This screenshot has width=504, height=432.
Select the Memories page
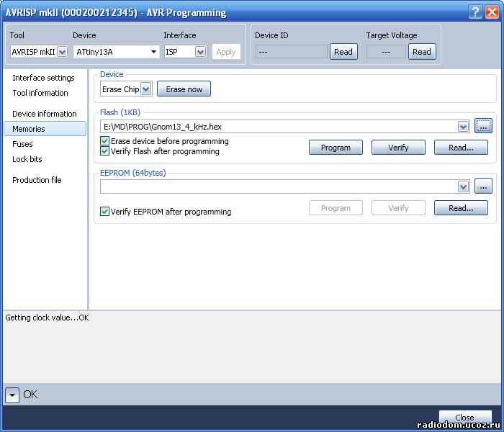pos(45,129)
